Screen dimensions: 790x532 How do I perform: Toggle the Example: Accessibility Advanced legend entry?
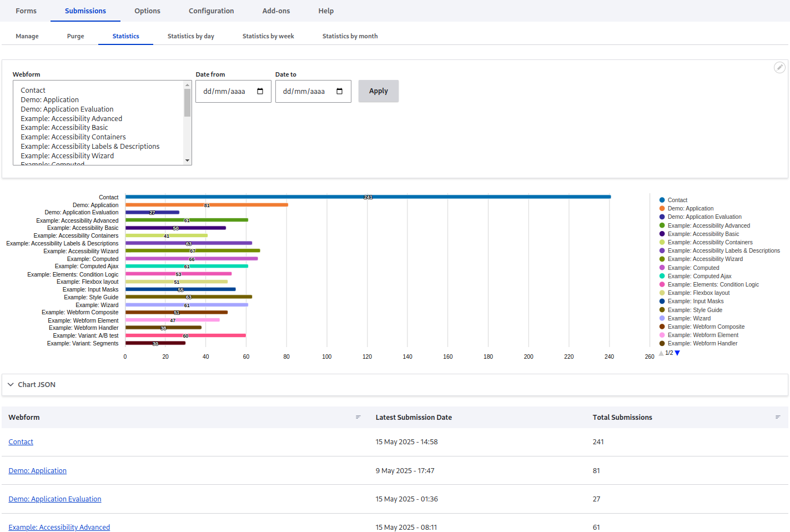pos(705,225)
